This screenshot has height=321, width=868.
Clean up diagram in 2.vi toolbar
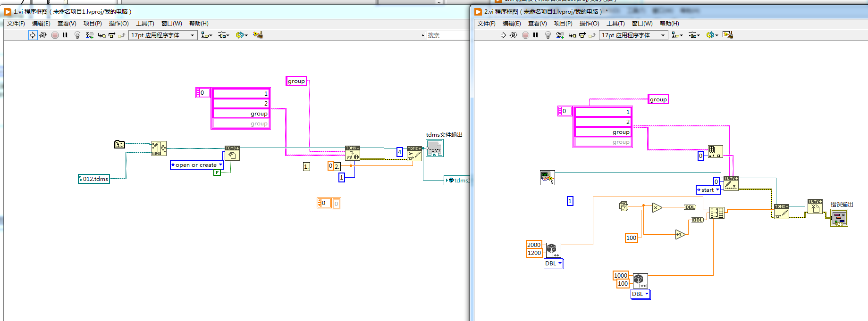tap(728, 35)
